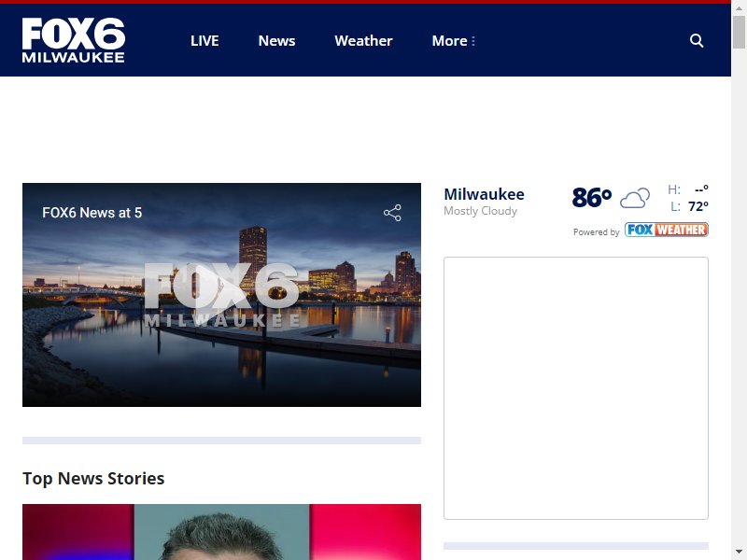Viewport: 747px width, 560px height.
Task: Click the H: --° high temperature
Action: click(688, 189)
